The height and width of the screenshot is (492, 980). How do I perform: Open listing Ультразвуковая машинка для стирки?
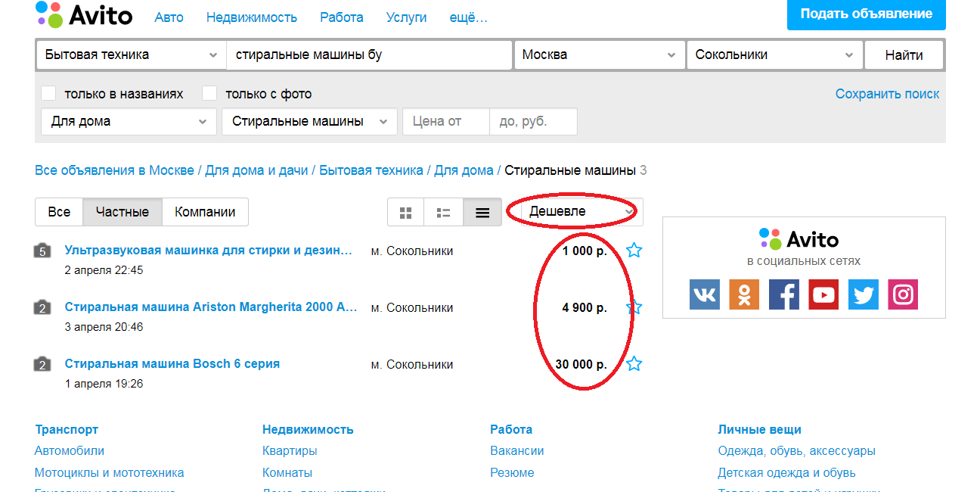(209, 251)
